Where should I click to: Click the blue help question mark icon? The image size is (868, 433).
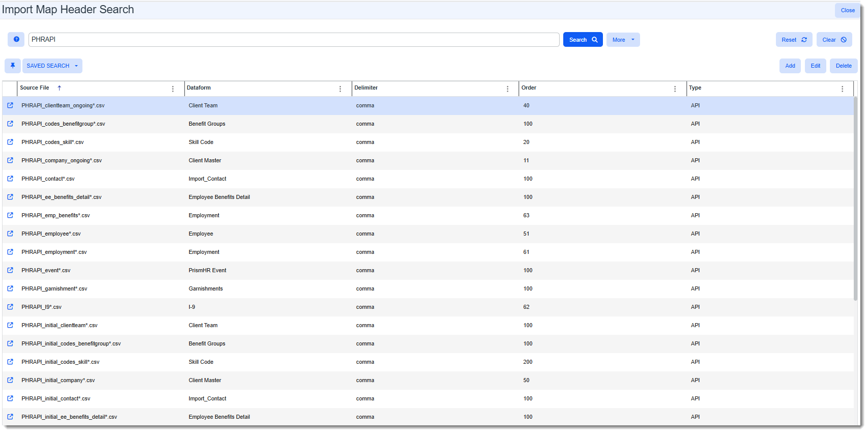[16, 39]
